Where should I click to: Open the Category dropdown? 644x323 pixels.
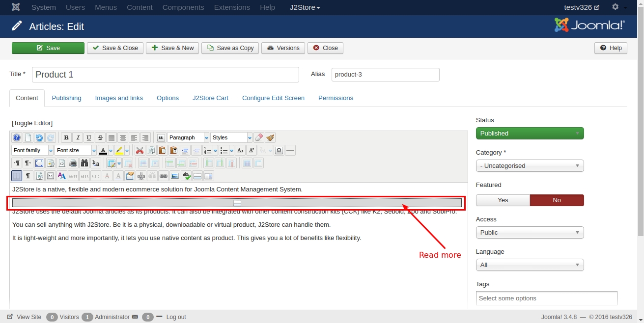click(x=530, y=166)
